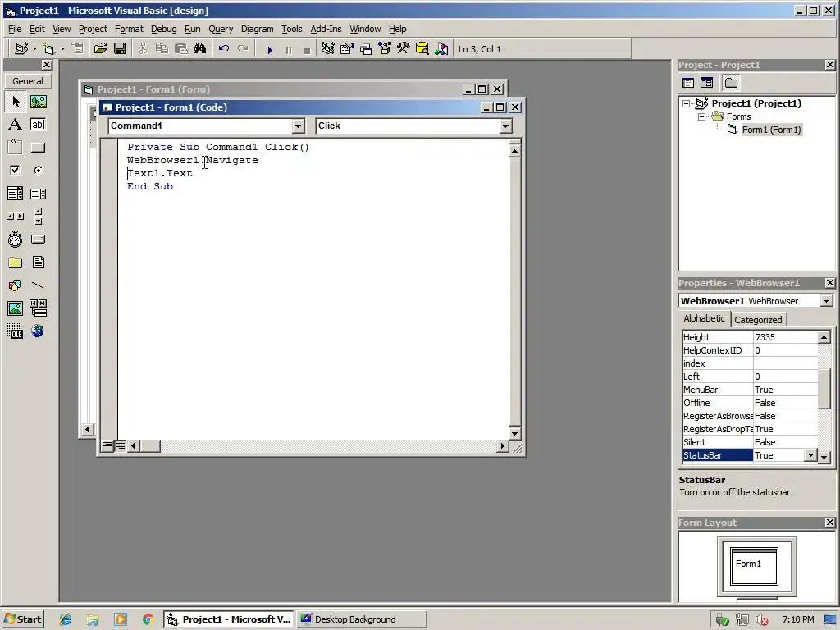Select the DriveListBox control tool
This screenshot has height=630, width=840.
[x=38, y=240]
